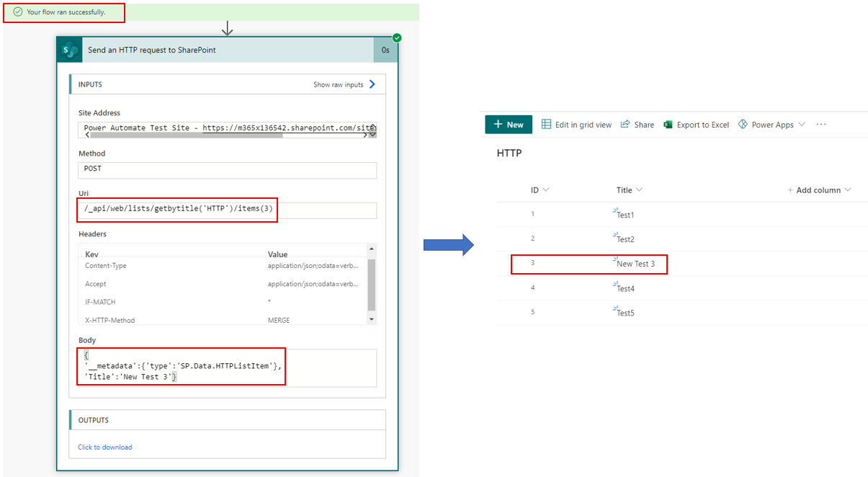Click the Accept header key

(96, 284)
